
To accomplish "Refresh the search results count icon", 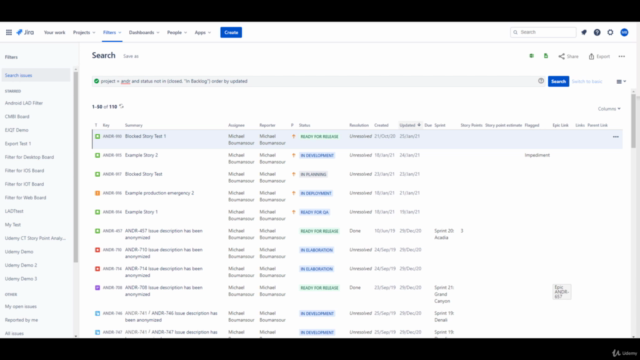I will click(x=121, y=106).
